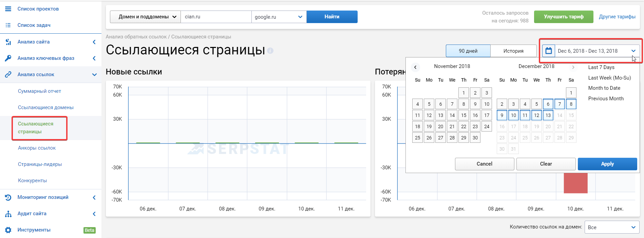Viewport: 644px width, 238px height.
Task: Click the gear icon for Инструменты
Action: click(x=8, y=230)
